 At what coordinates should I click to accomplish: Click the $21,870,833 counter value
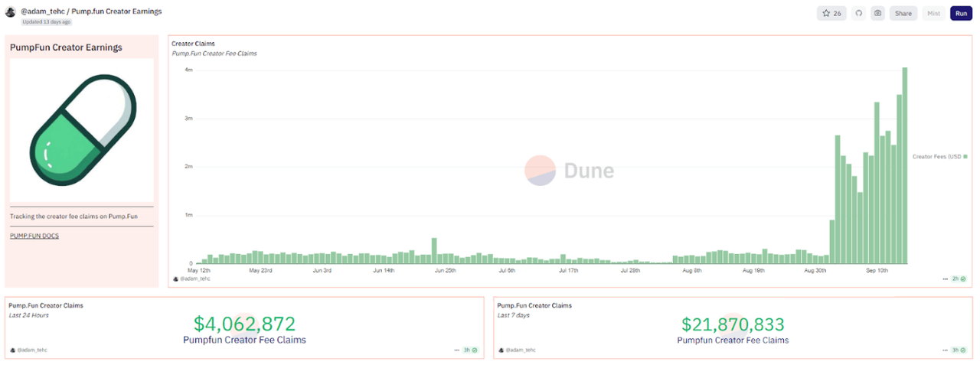733,324
